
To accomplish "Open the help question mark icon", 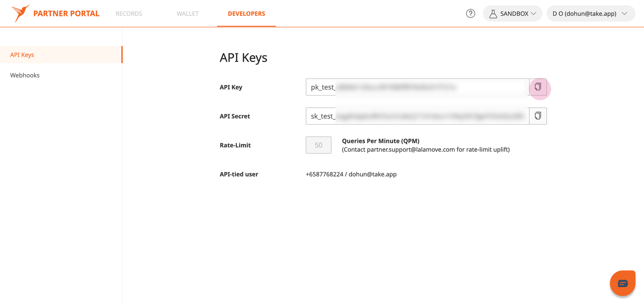I will click(x=471, y=14).
